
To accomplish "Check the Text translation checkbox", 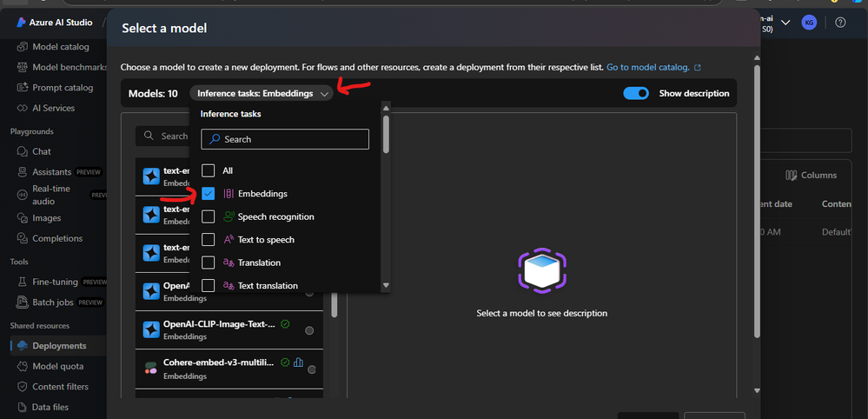I will coord(209,286).
